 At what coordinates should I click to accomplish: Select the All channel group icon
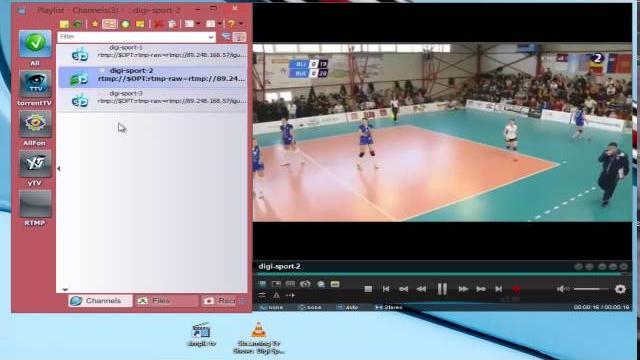35,44
